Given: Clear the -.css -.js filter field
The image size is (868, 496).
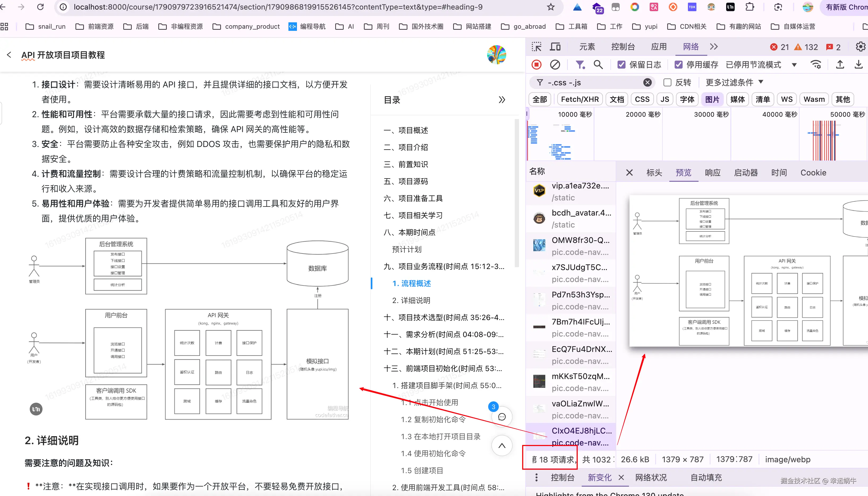Looking at the screenshot, I should (x=648, y=82).
